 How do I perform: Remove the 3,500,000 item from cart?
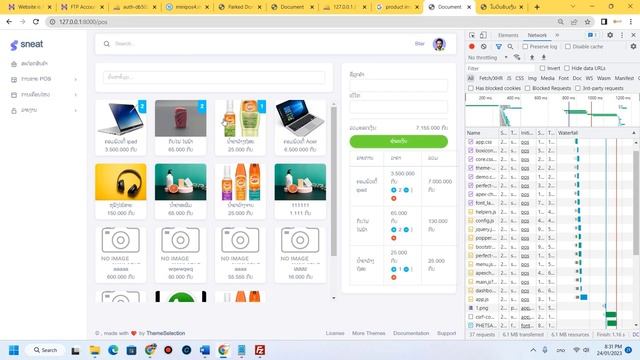tap(393, 198)
